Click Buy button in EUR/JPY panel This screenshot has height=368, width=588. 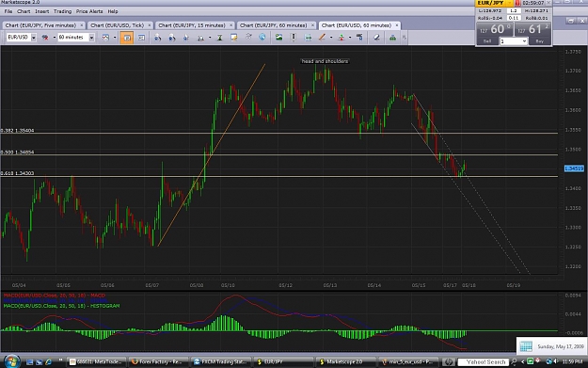tap(540, 41)
